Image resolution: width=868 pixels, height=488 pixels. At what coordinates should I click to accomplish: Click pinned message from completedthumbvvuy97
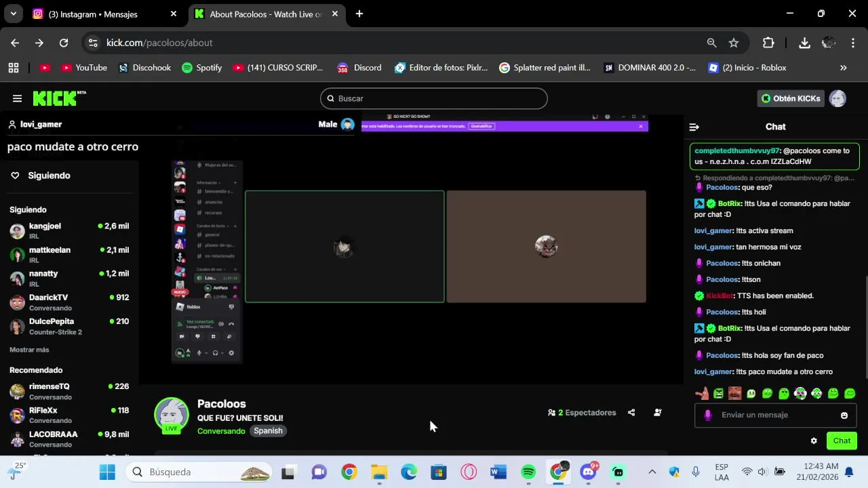[774, 156]
